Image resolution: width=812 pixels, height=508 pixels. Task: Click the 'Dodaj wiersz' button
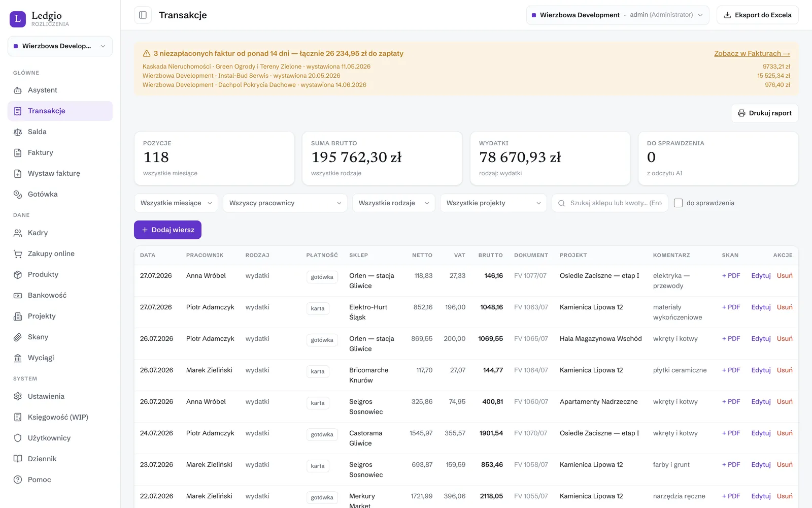(x=167, y=230)
